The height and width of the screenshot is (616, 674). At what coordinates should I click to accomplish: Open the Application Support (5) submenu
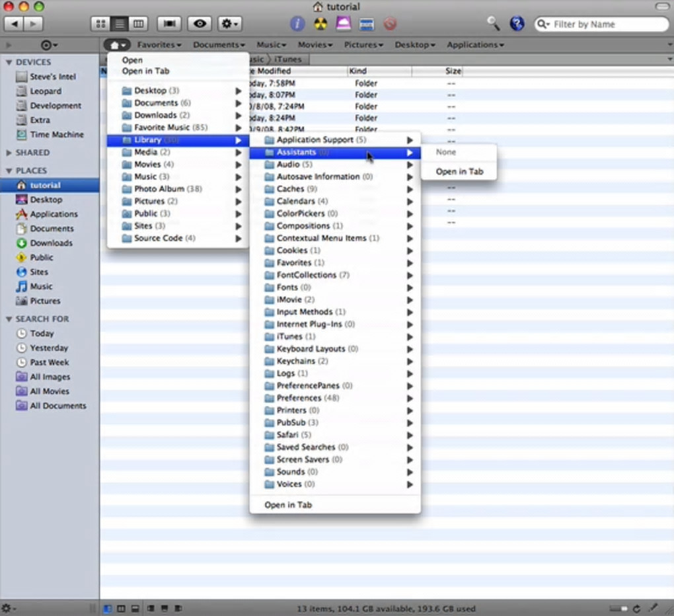[x=335, y=139]
